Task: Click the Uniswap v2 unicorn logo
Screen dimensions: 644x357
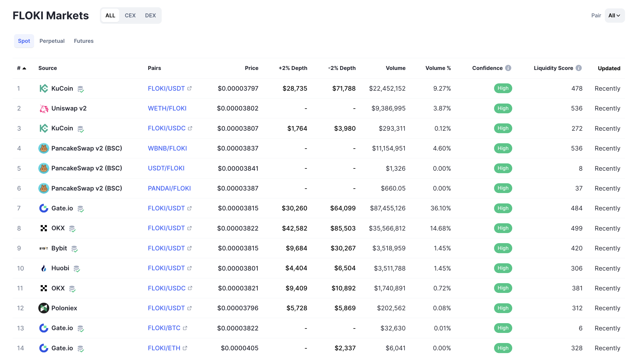Action: (44, 109)
